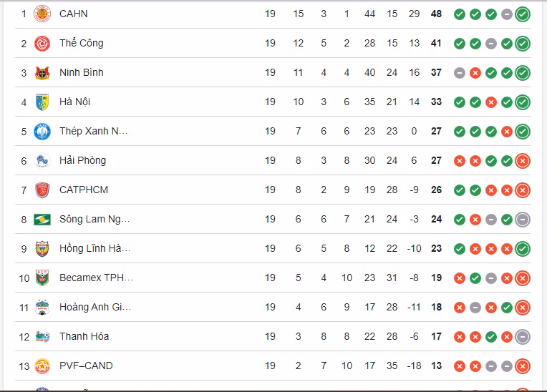Click the draw icon in CAHN's form
This screenshot has height=392, width=547.
coord(507,14)
